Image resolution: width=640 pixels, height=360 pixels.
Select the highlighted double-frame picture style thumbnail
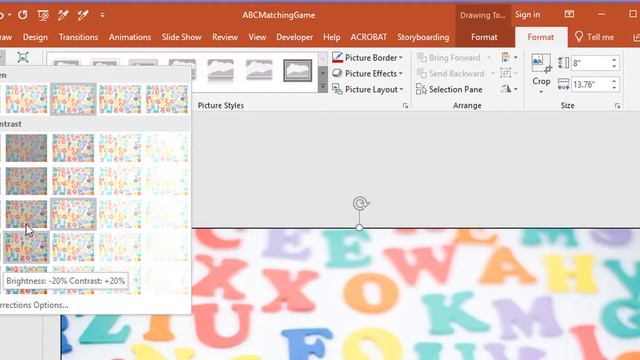coord(298,70)
